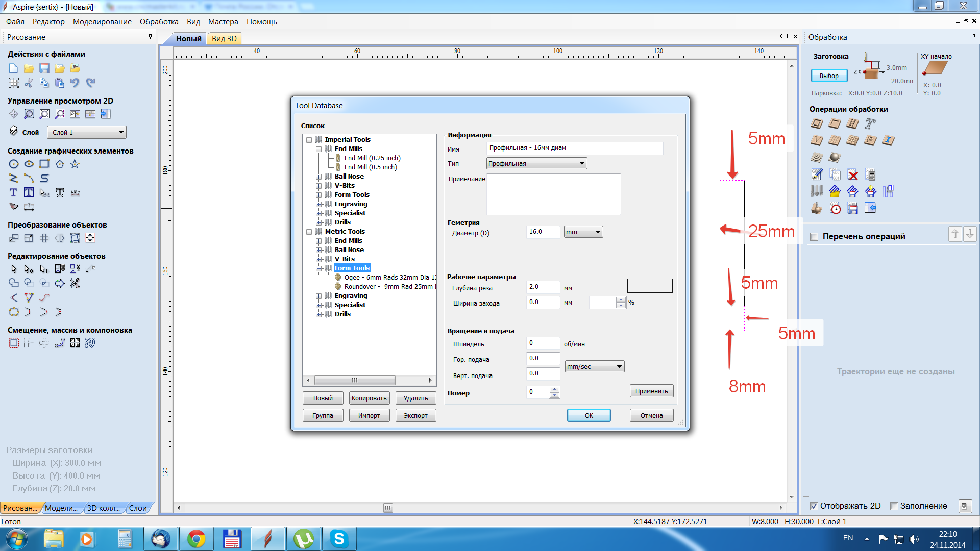
Task: Click the Диаметр (D) input field
Action: click(543, 232)
